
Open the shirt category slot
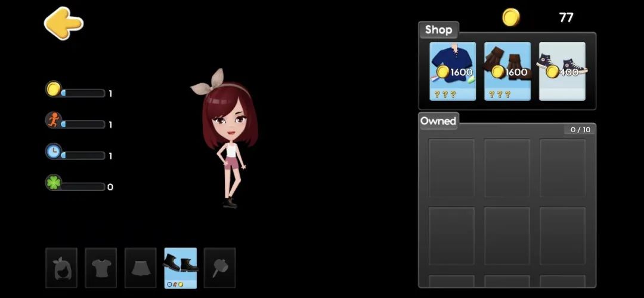pos(101,268)
